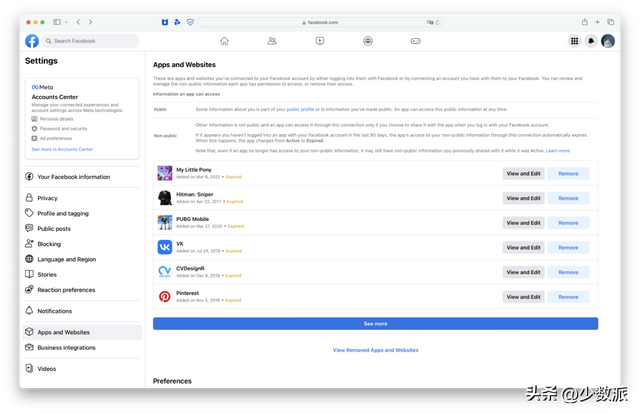Open the Safari sidebar dropdown arrow
The image size is (640, 414).
pos(66,22)
